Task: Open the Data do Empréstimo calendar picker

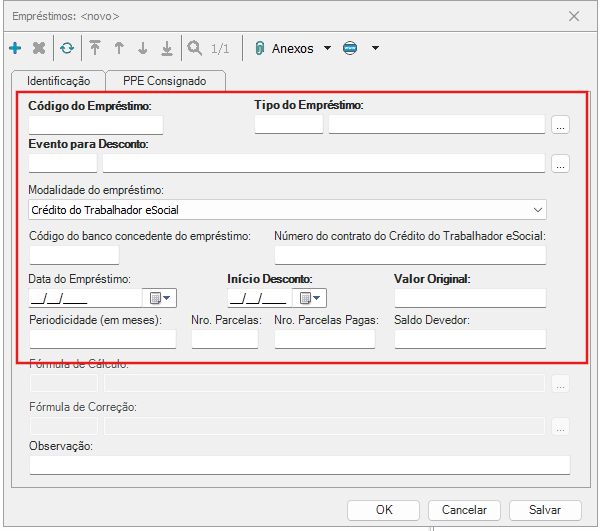Action: (160, 297)
